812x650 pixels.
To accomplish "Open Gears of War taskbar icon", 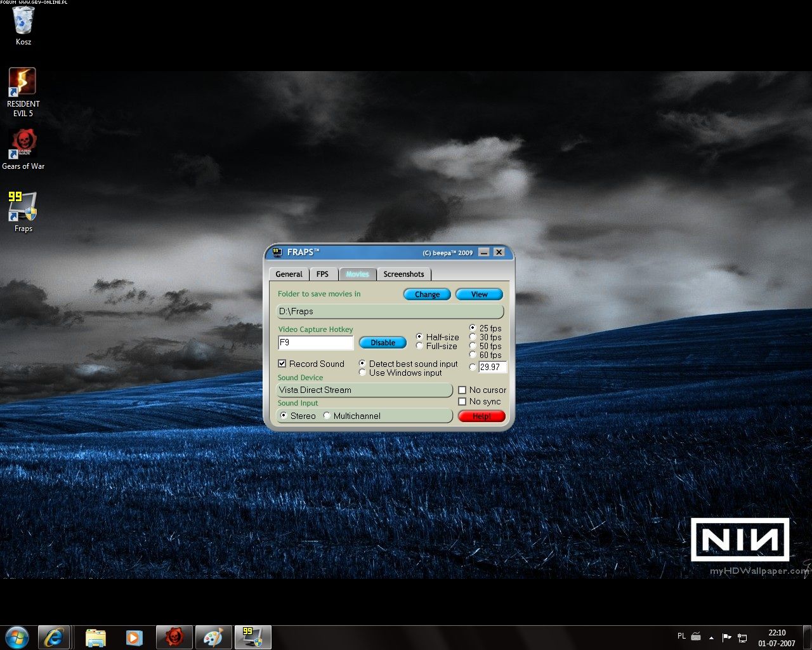I will 174,637.
